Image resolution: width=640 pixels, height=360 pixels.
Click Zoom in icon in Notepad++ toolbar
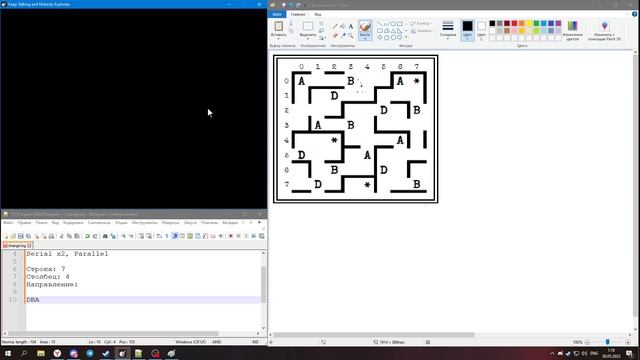[123, 236]
